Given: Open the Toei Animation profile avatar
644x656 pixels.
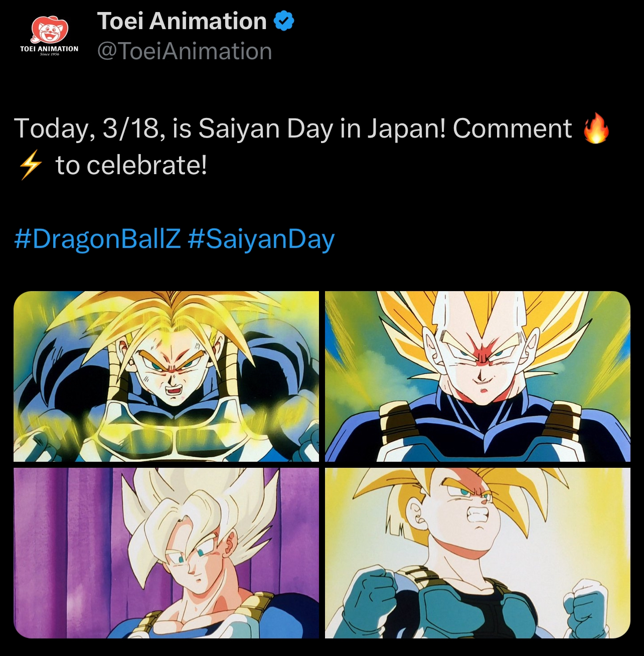Looking at the screenshot, I should click(49, 36).
